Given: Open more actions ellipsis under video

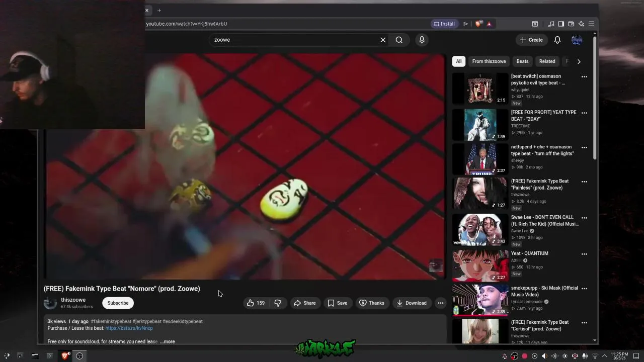Looking at the screenshot, I should point(440,303).
